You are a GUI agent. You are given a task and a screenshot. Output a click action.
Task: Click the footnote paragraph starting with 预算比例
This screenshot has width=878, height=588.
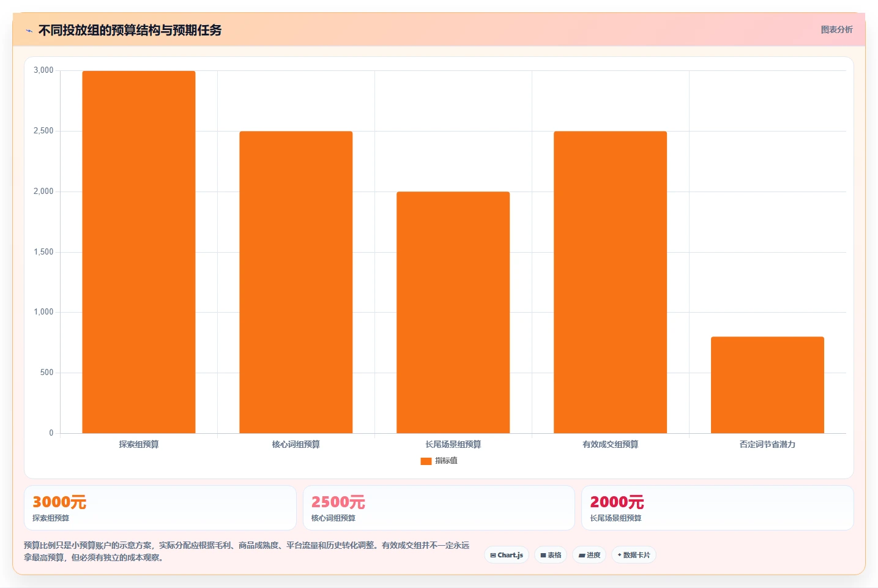click(247, 551)
